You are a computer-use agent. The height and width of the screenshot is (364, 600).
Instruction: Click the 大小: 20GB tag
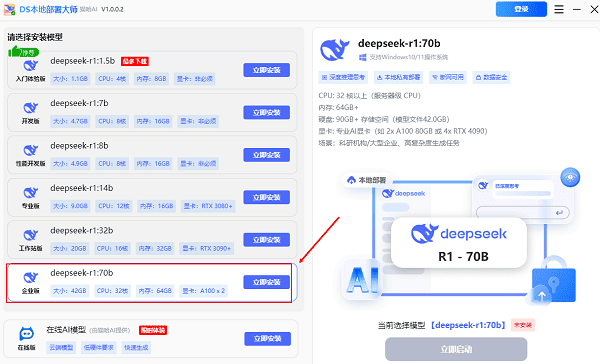click(69, 248)
